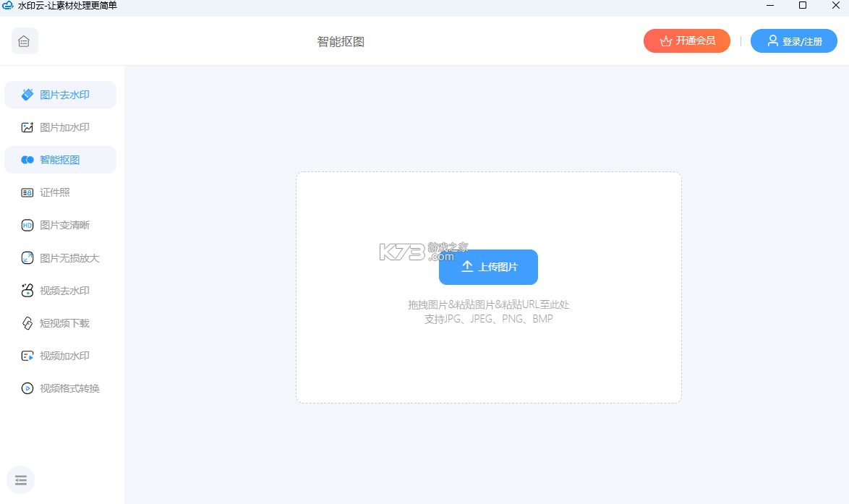Screen dimensions: 849x504
Task: Click the user avatar icon on 登录/注册
Action: [772, 40]
